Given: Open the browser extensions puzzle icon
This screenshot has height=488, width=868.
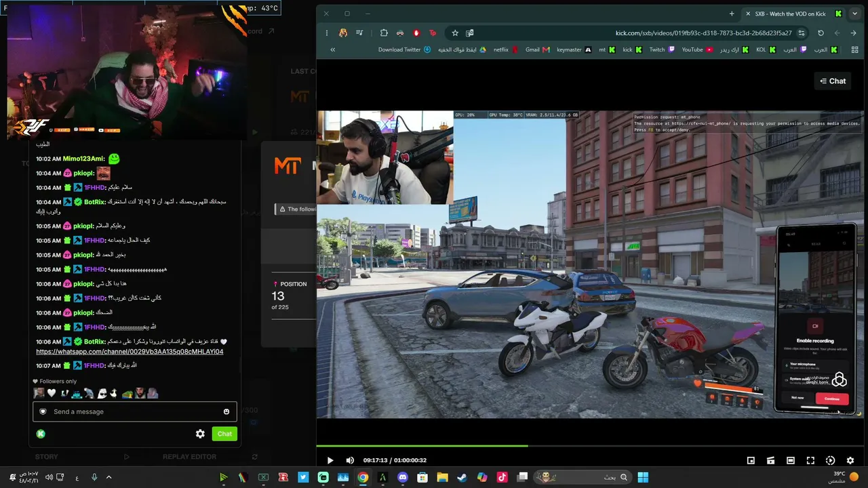Looking at the screenshot, I should (384, 33).
